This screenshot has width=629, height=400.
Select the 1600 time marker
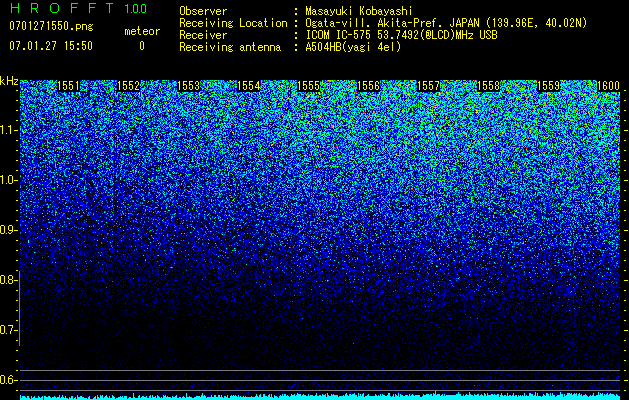pyautogui.click(x=609, y=86)
